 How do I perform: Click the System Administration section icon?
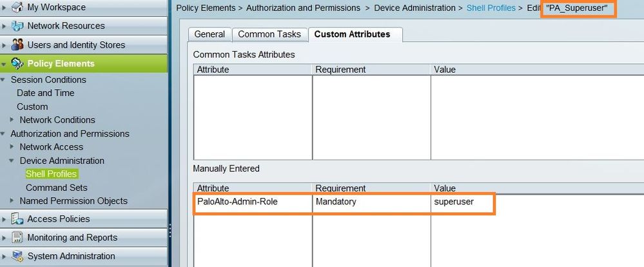[17, 256]
